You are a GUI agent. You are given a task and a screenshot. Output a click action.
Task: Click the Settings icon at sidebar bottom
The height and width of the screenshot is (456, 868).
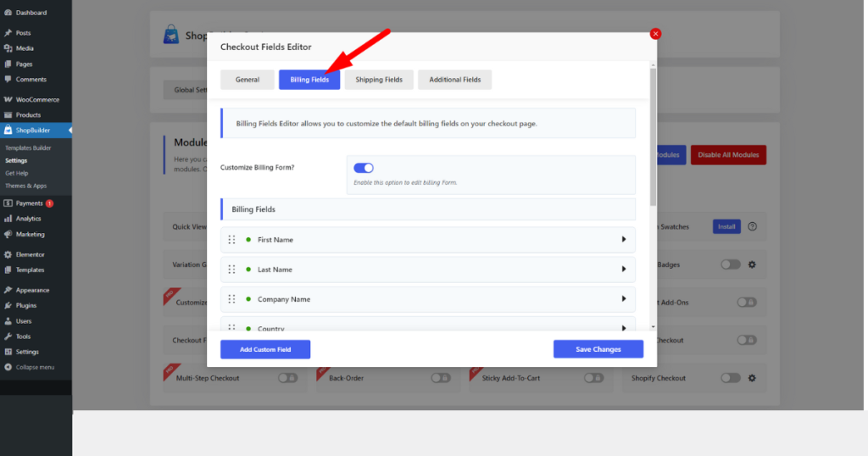[8, 352]
